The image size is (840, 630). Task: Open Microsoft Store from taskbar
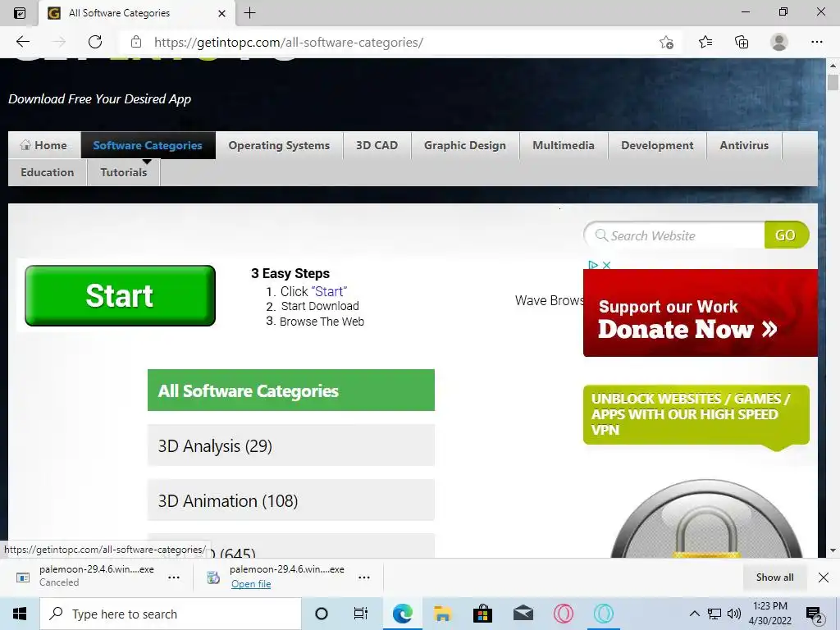482,614
